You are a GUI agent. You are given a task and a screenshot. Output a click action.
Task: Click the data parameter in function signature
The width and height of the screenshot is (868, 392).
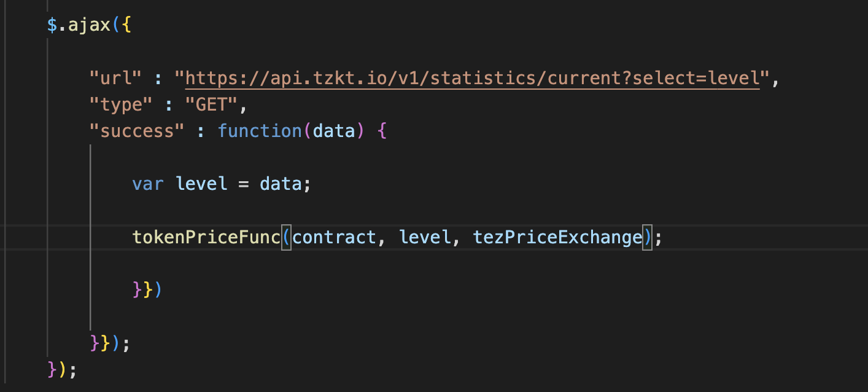point(334,131)
